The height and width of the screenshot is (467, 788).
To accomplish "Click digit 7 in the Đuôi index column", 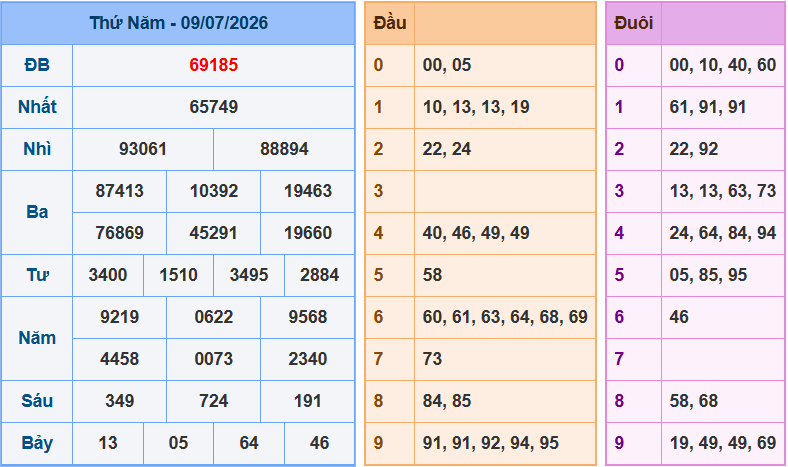I will point(619,359).
